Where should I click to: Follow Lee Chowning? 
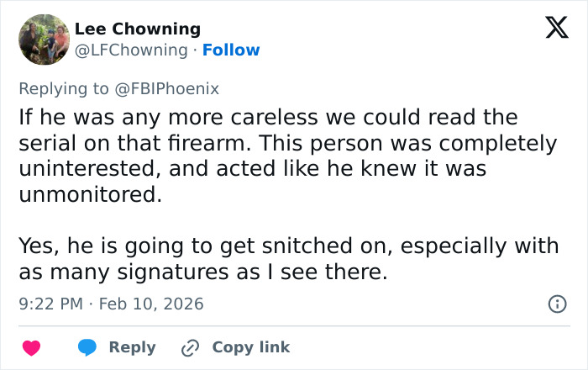click(231, 50)
